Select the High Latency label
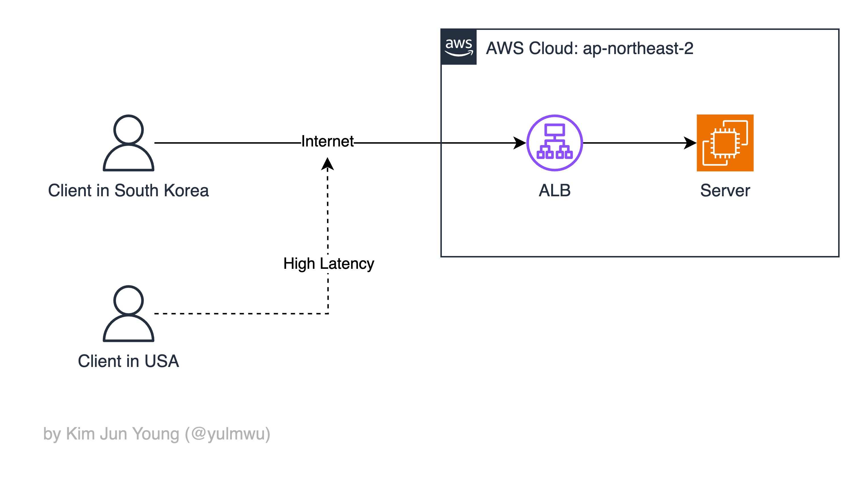Screen dimensions: 868x485 click(328, 263)
